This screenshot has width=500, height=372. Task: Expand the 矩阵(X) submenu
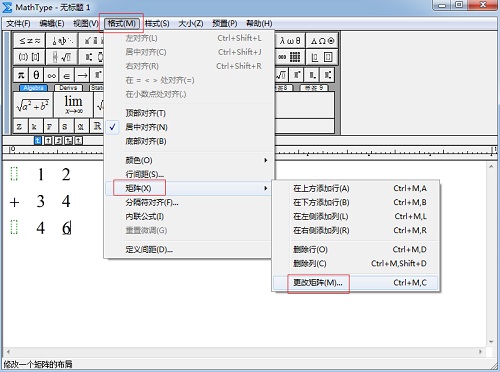[189, 188]
